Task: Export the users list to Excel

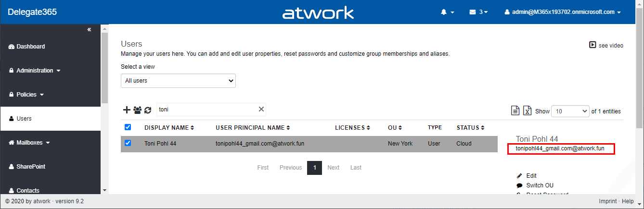Action: click(527, 111)
